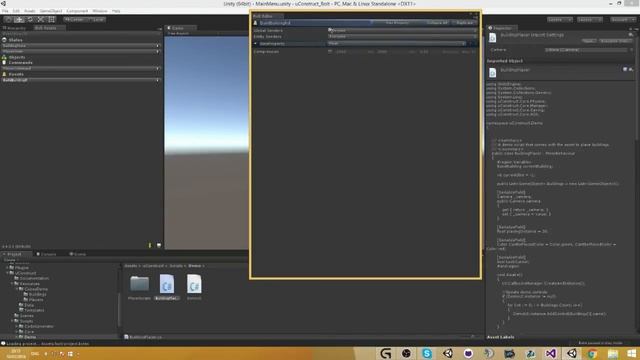Open the Assets menu
Viewport: 640px width, 360px height.
click(29, 11)
